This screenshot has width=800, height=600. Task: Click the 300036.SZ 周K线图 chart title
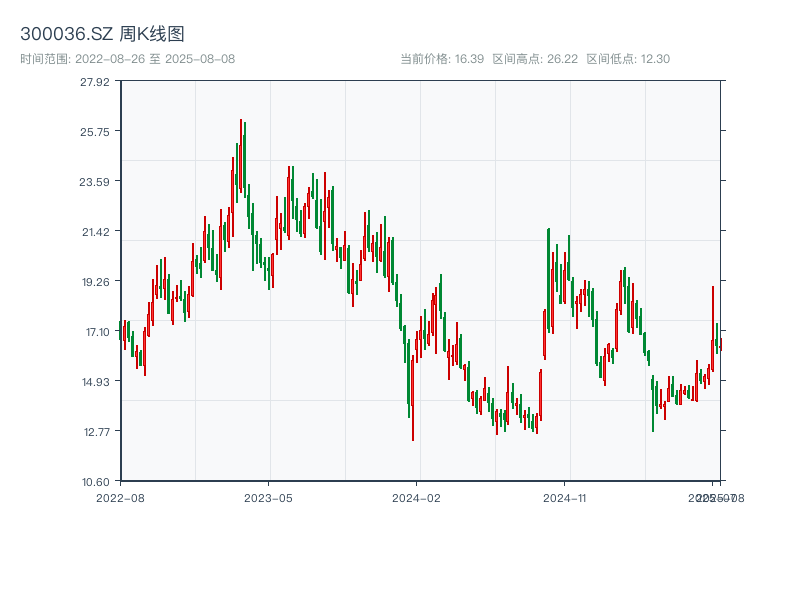click(102, 35)
